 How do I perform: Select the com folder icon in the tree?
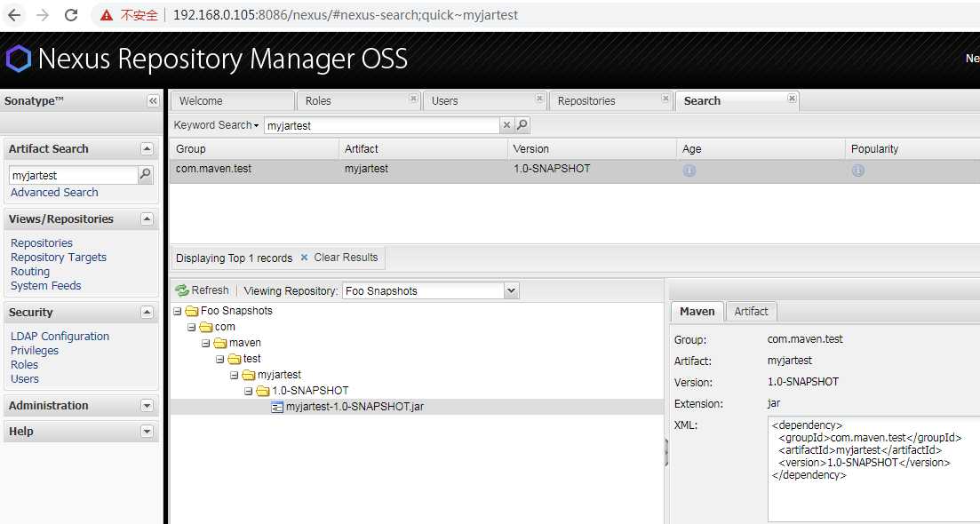point(205,327)
